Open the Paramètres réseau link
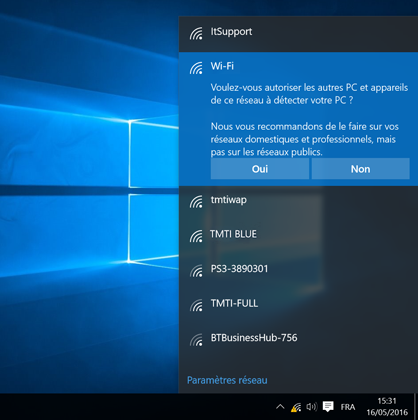Screen dimensions: 418x420 click(227, 380)
